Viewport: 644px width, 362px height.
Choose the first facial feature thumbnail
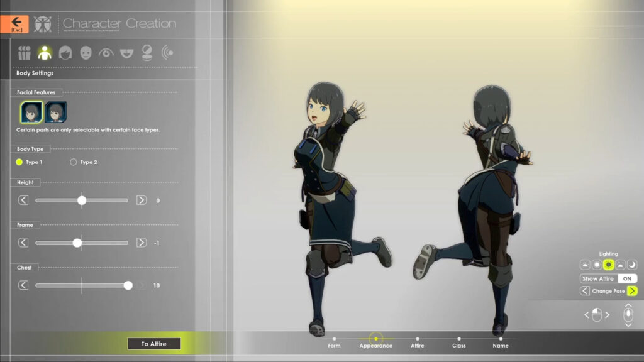31,112
